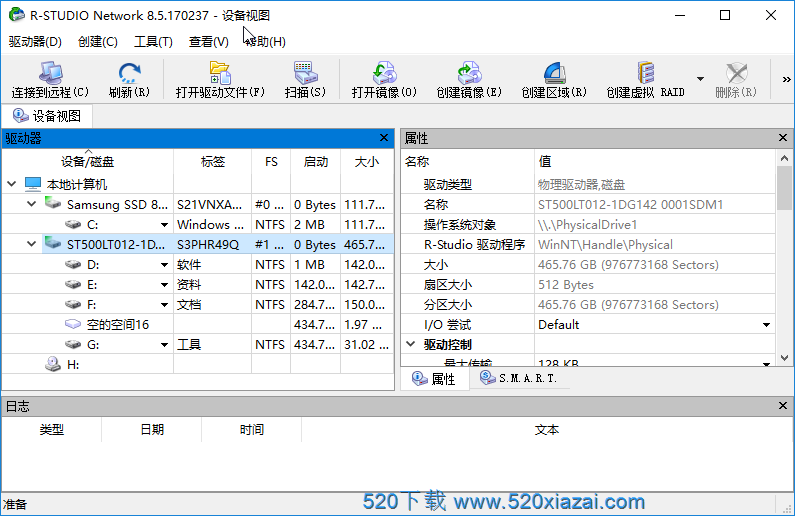Sort by the 大小 column header
This screenshot has height=516, width=795.
coord(367,162)
